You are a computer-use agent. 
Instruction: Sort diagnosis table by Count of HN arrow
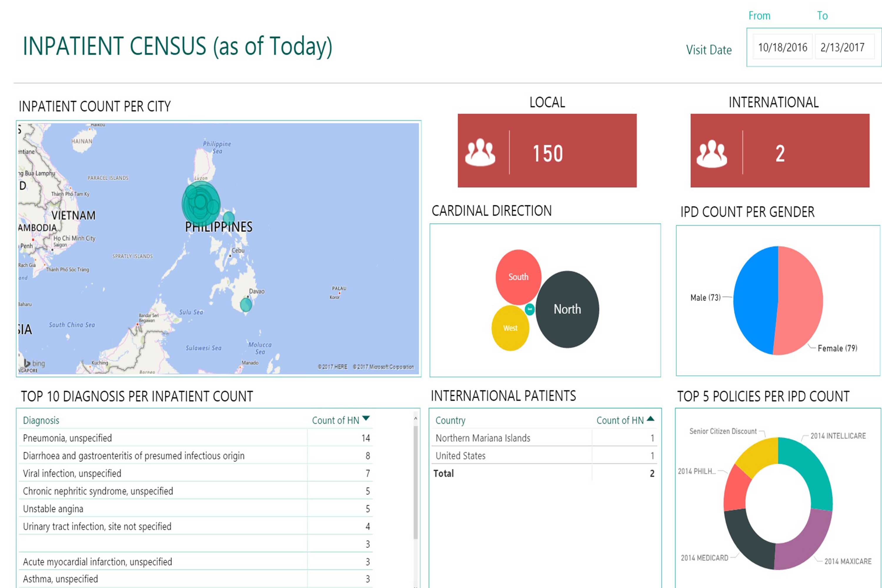tap(366, 418)
